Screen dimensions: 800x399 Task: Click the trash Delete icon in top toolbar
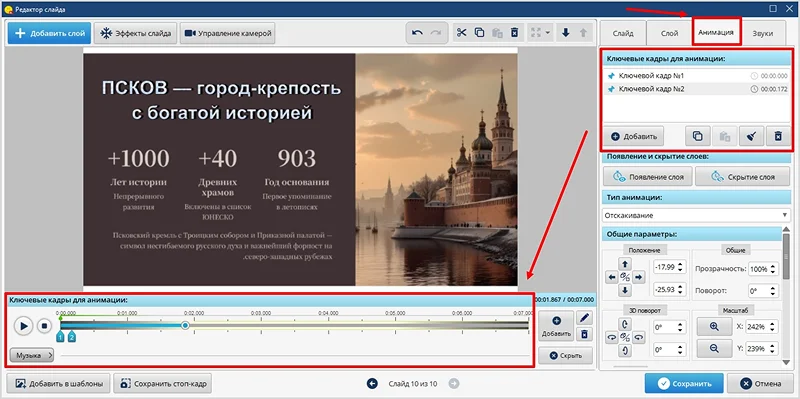point(515,33)
